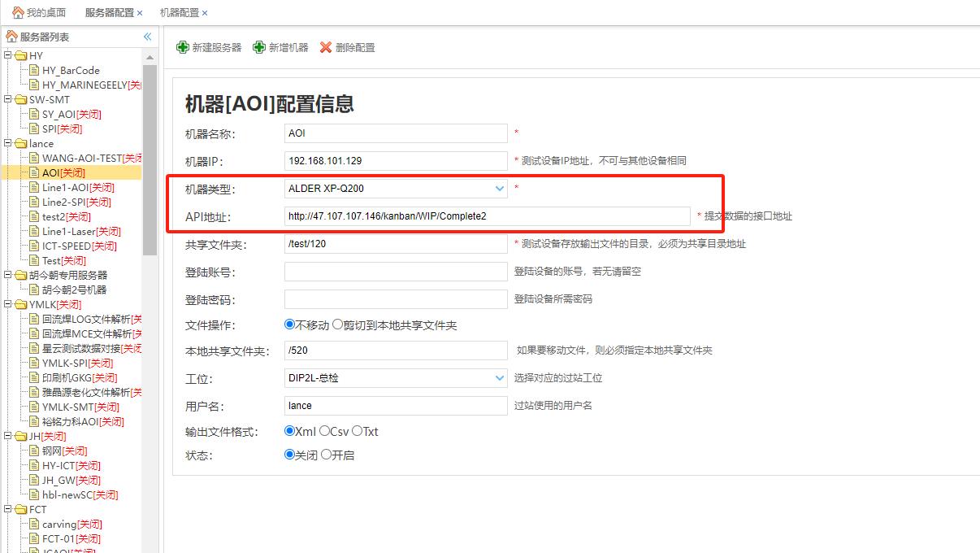Choose Csv as output file format
Image resolution: width=980 pixels, height=553 pixels.
[x=325, y=431]
